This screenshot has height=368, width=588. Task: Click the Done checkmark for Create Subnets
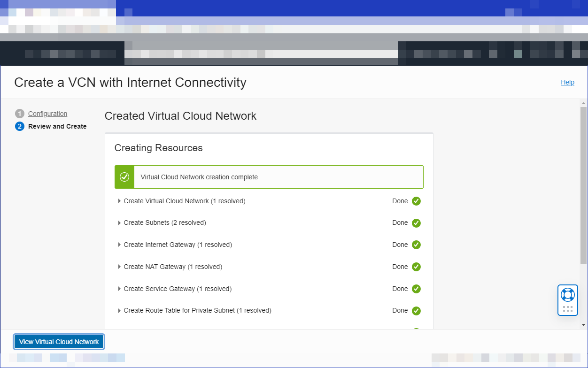coord(416,222)
